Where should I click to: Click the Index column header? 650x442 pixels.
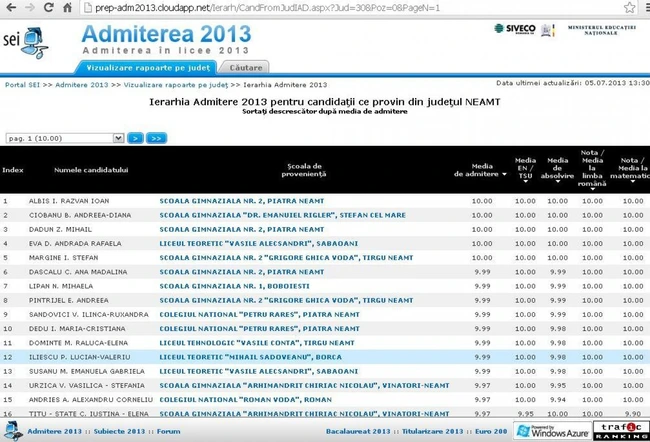(x=13, y=170)
